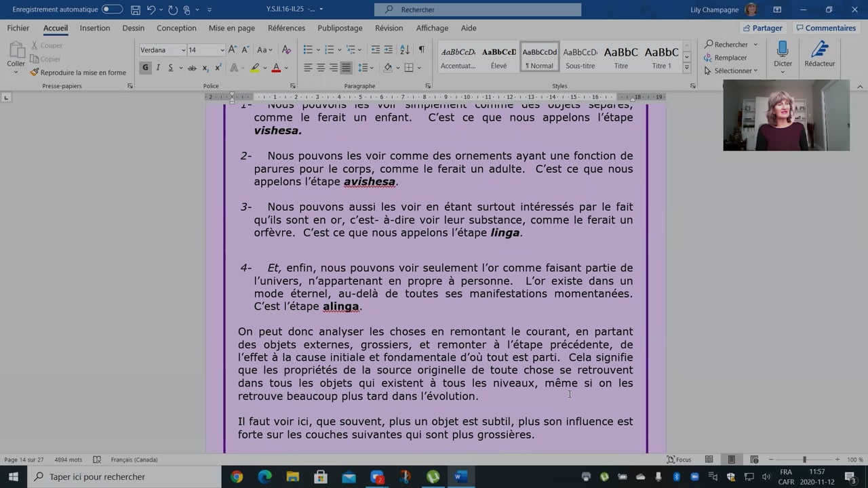This screenshot has width=868, height=488.
Task: Expand the Coller paste options
Action: pyautogui.click(x=16, y=71)
